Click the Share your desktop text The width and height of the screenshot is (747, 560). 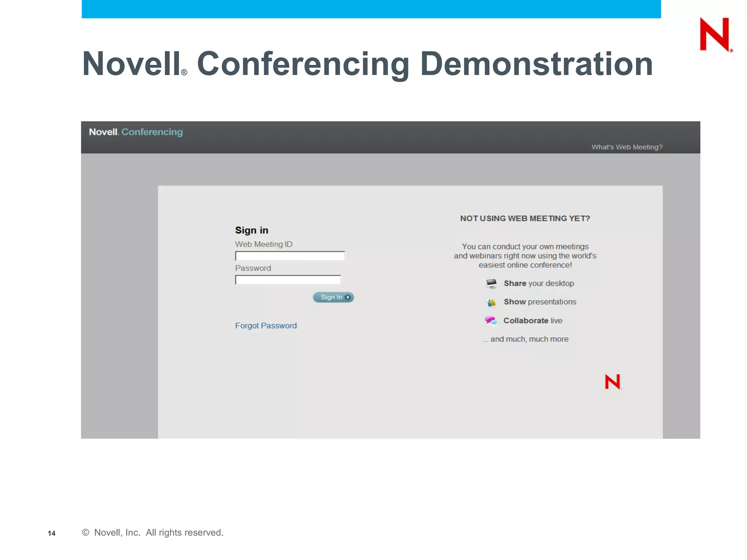tap(538, 283)
